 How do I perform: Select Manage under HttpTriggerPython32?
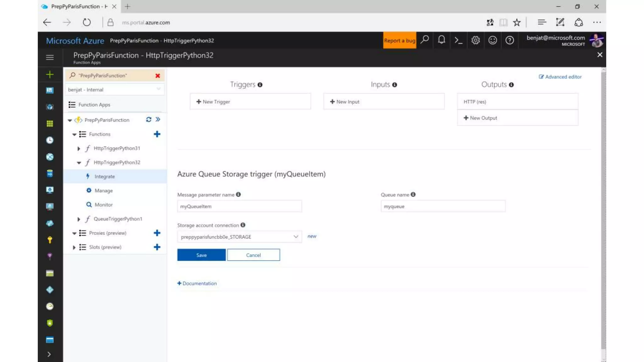click(103, 190)
